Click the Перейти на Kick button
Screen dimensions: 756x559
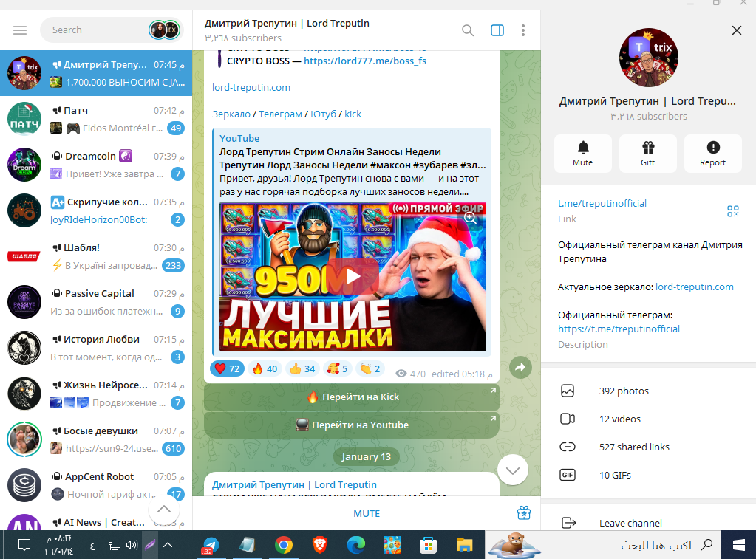352,397
